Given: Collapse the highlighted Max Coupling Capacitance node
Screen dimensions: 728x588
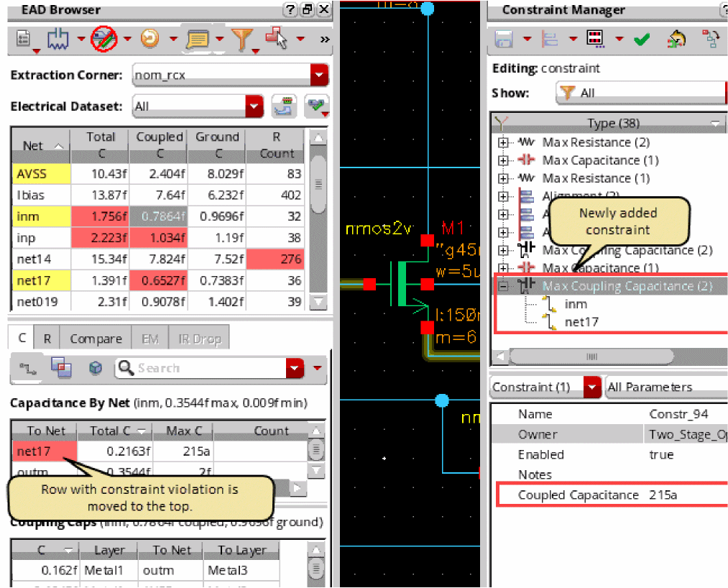Looking at the screenshot, I should coord(503,286).
